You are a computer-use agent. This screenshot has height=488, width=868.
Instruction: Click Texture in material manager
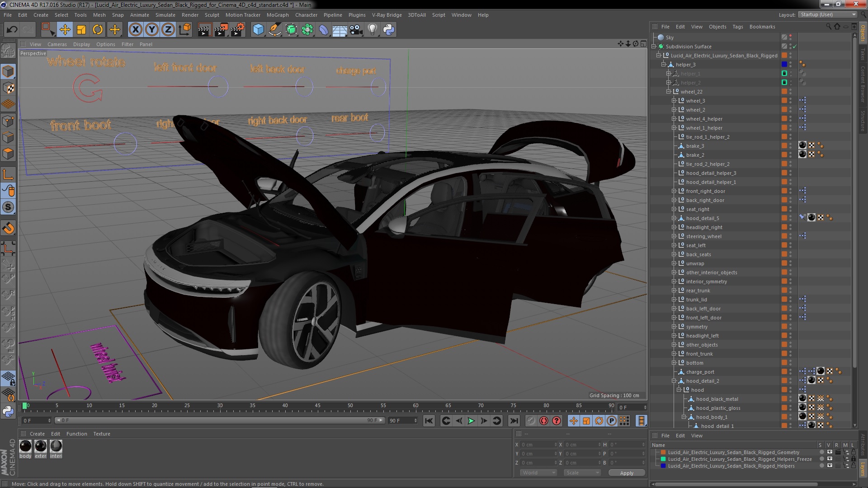(x=102, y=434)
